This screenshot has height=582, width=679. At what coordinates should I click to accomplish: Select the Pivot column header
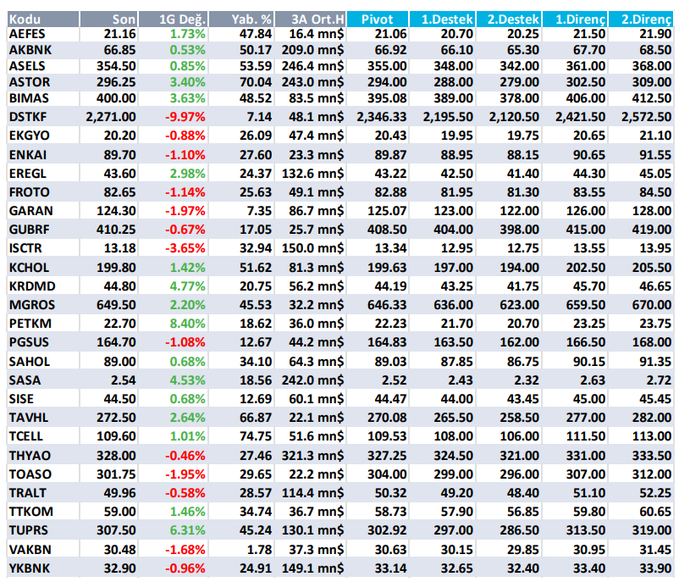pyautogui.click(x=378, y=19)
